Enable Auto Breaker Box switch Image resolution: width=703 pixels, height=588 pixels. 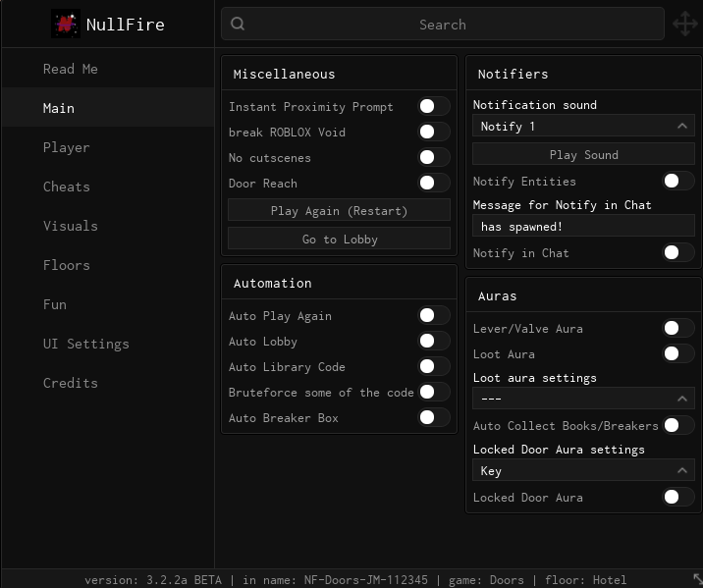[x=434, y=418]
